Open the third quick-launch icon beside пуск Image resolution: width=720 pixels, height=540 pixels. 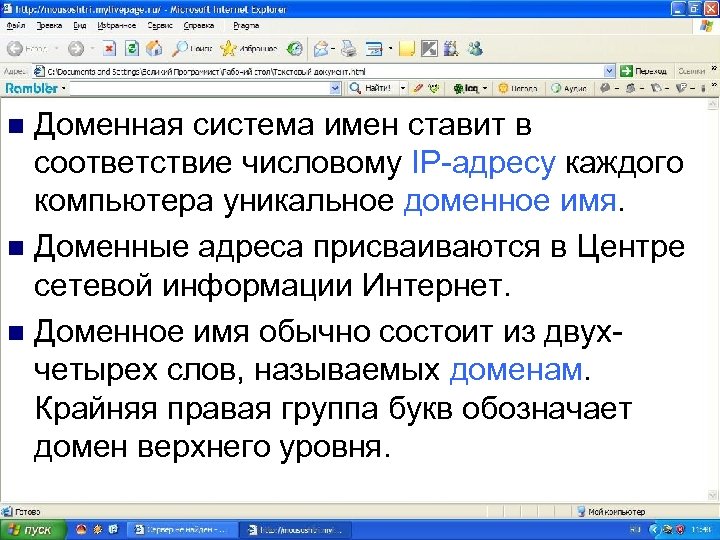[x=113, y=529]
